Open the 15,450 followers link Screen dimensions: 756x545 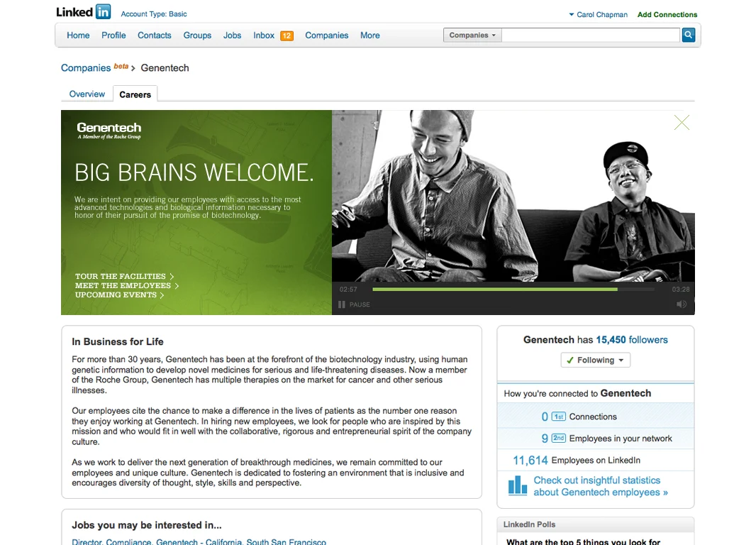632,339
